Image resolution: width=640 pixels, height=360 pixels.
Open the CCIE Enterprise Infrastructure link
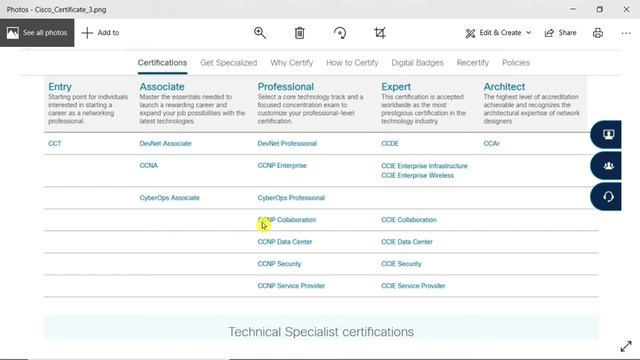(424, 166)
